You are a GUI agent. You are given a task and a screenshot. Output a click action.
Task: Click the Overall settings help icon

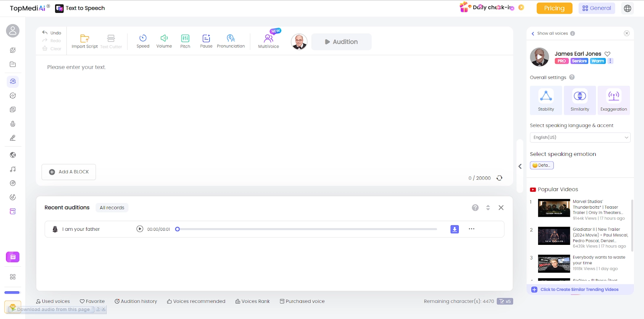(x=572, y=77)
